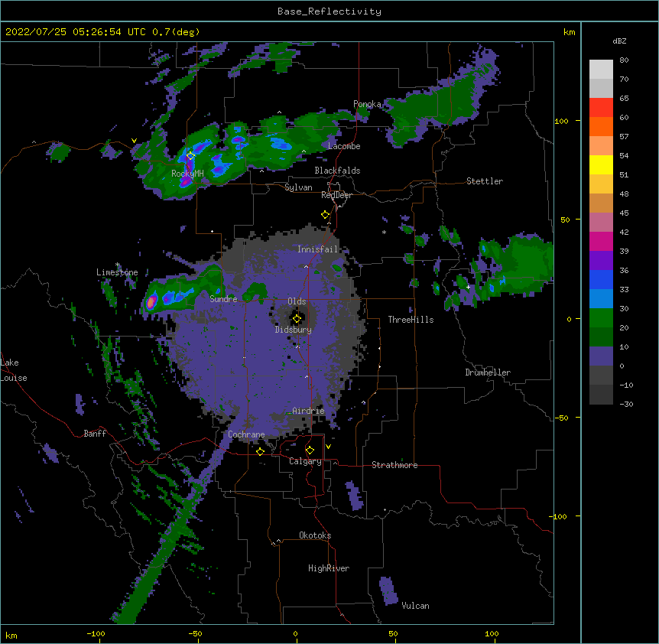Image resolution: width=659 pixels, height=644 pixels.
Task: Click the RedDeer city label
Action: 336,195
